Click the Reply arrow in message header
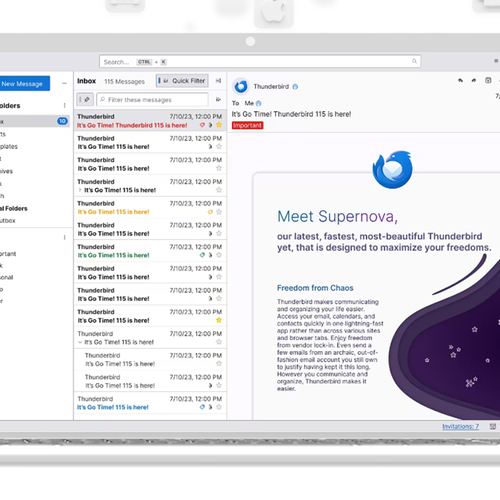500x500 pixels. coord(460,80)
